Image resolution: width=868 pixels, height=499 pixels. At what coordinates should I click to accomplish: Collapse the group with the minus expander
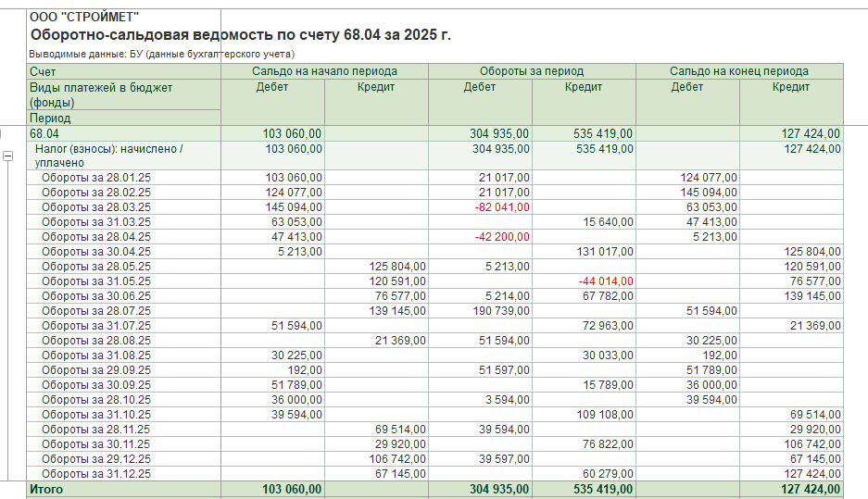[x=7, y=156]
